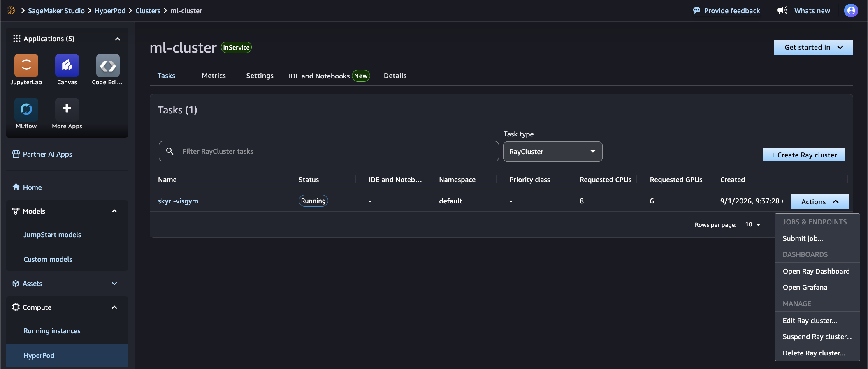
Task: Expand the Assets sidebar section
Action: point(114,284)
